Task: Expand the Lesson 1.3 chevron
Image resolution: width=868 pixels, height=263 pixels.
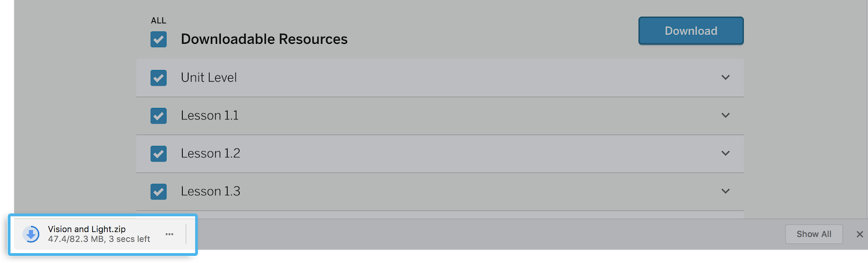Action: [x=725, y=191]
